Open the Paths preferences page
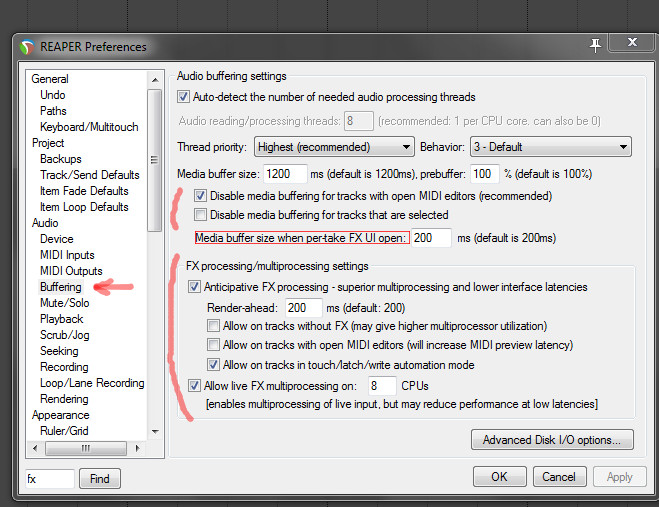Screen dimensions: 659x507 coord(53,111)
